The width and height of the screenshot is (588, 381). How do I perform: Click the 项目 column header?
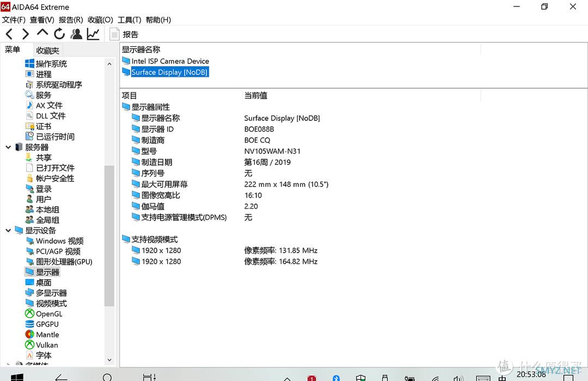[x=130, y=96]
